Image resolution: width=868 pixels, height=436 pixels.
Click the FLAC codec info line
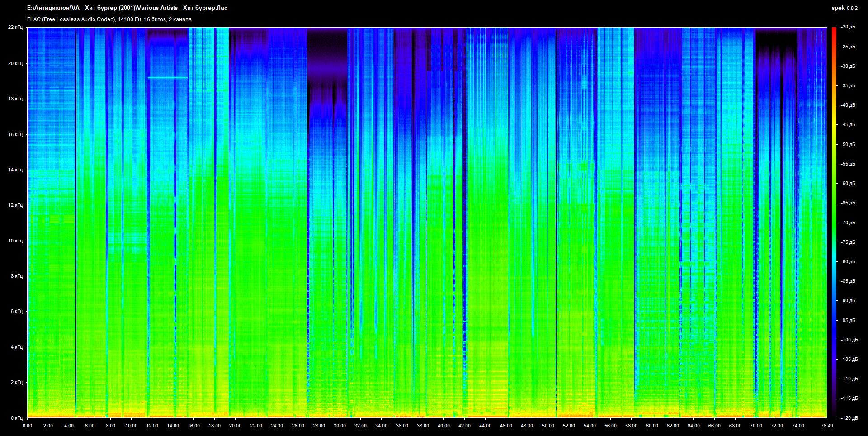click(x=109, y=19)
